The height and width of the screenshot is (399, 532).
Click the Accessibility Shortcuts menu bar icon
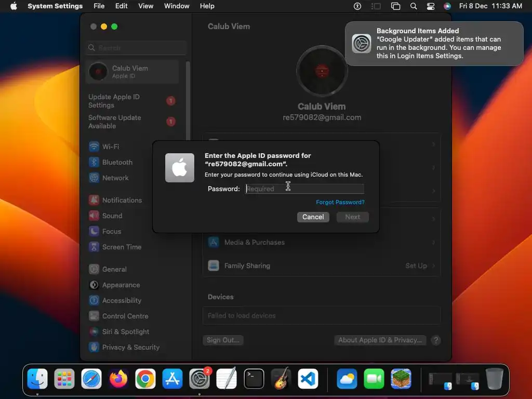[357, 6]
